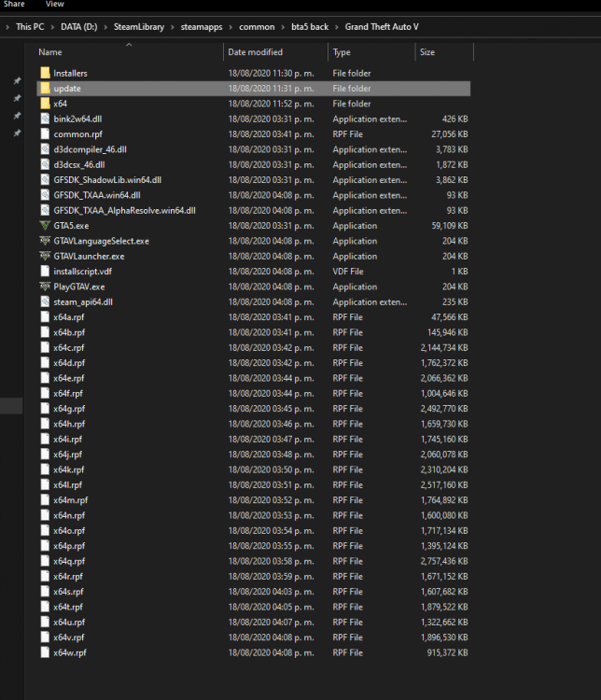This screenshot has height=700, width=601.
Task: Click the GTA5.exe application icon
Action: coord(45,226)
